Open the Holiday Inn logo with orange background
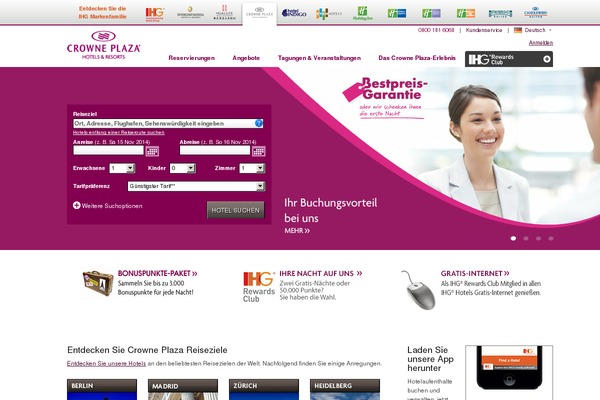The width and height of the screenshot is (600, 400). (x=466, y=13)
